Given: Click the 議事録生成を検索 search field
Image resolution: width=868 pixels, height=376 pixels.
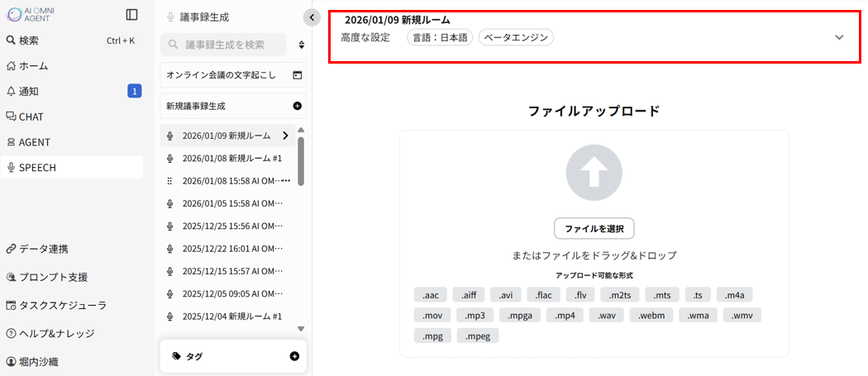Looking at the screenshot, I should [x=224, y=45].
